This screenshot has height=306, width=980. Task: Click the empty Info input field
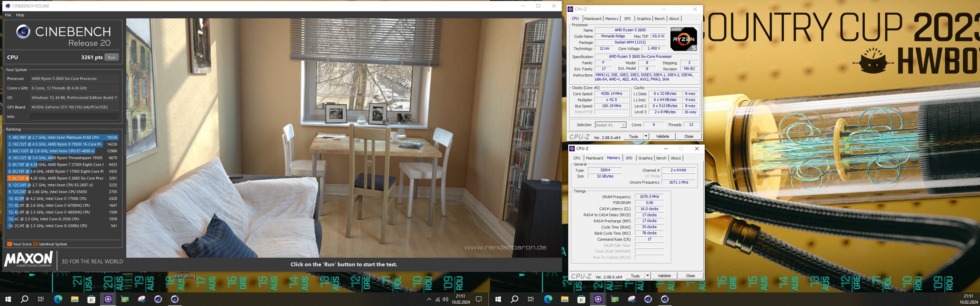tap(74, 117)
